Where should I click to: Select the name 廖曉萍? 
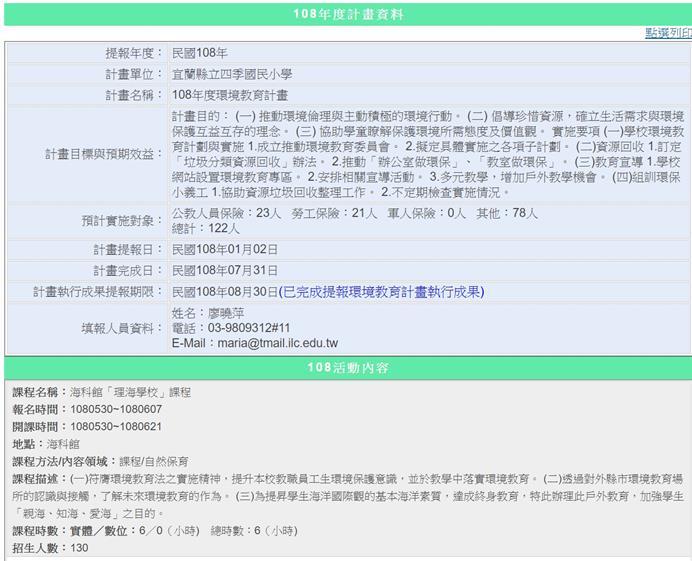pos(226,313)
